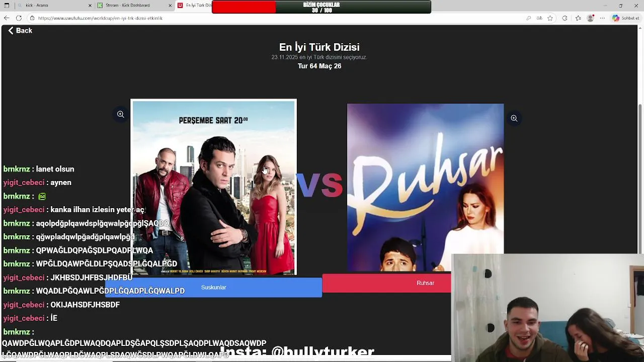
Task: Click the Edge window restore button
Action: pos(620,6)
